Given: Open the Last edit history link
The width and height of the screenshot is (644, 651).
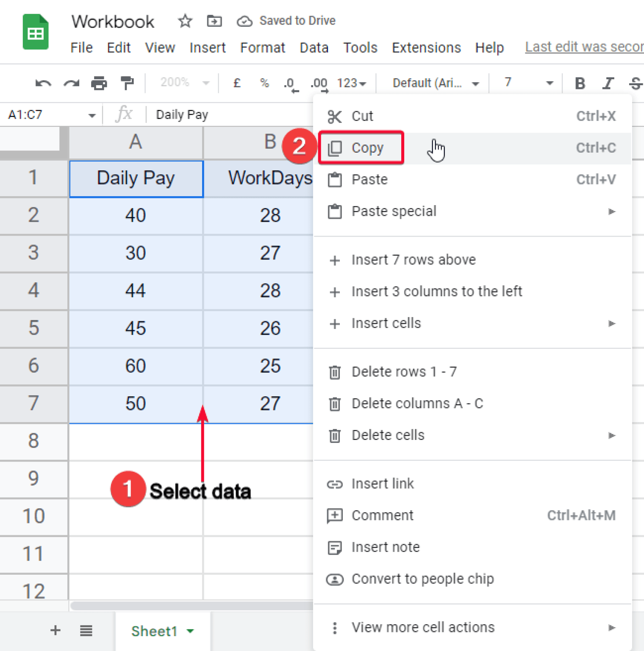Looking at the screenshot, I should 584,47.
